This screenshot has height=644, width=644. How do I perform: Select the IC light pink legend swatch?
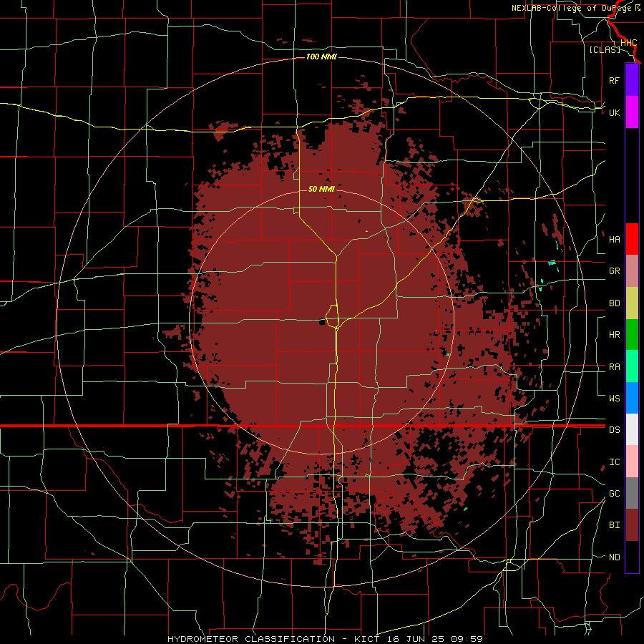coord(632,462)
